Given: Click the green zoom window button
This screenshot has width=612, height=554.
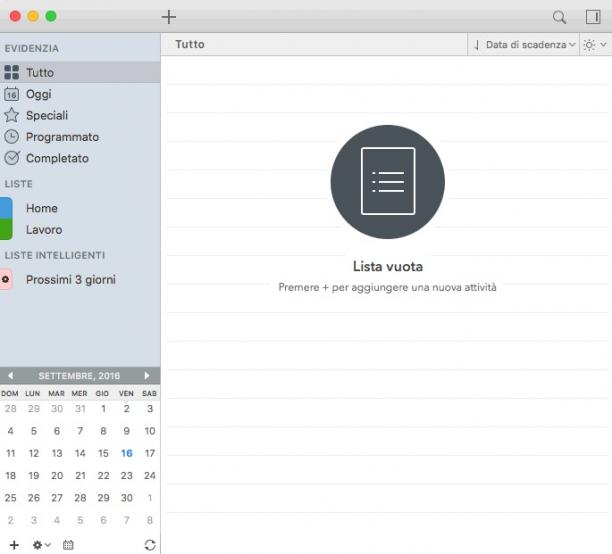Looking at the screenshot, I should tap(51, 16).
